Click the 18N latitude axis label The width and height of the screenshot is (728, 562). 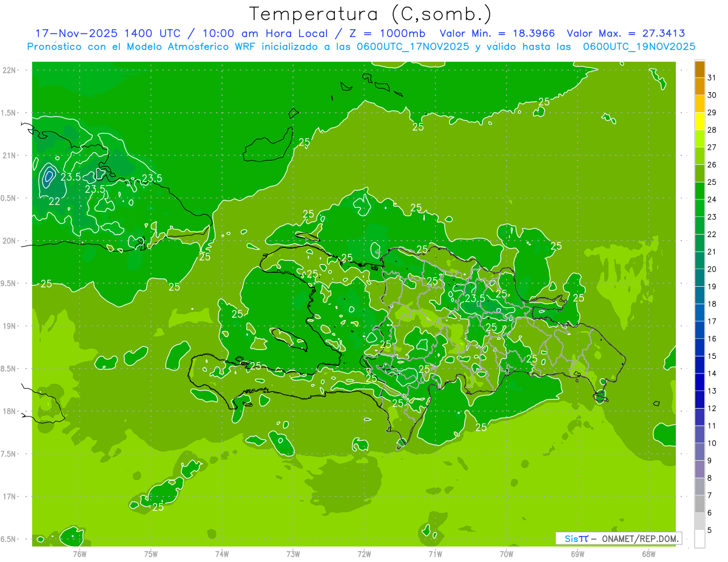point(9,411)
